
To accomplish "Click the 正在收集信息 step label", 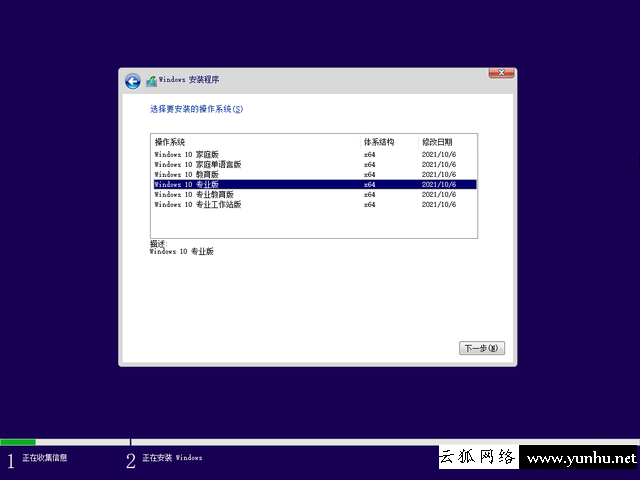I will 44,458.
